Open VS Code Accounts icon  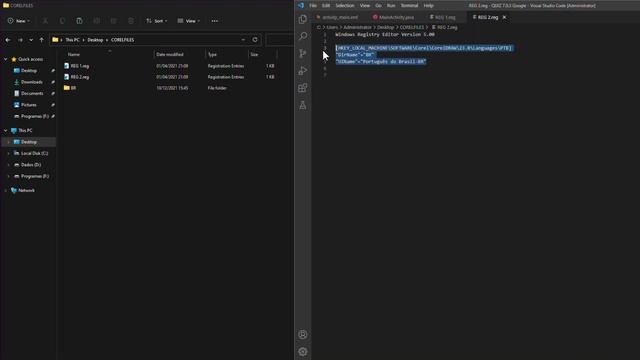click(302, 335)
